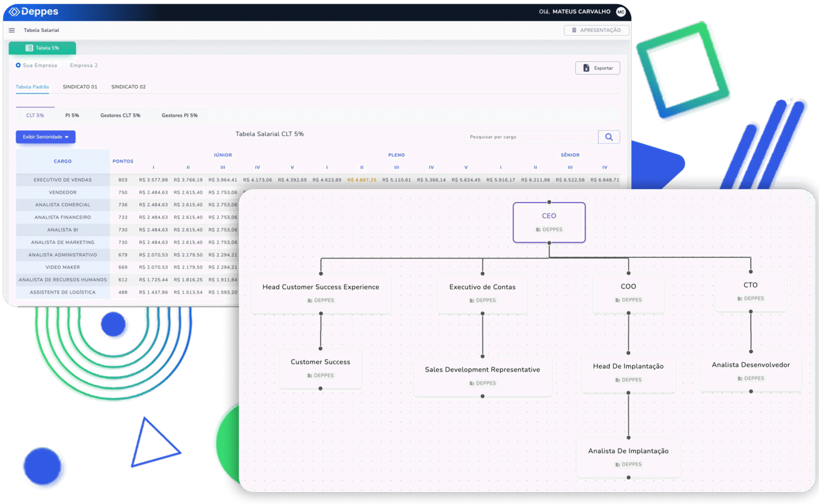Focus the Pesquisar por cargo field
This screenshot has height=504, width=819.
click(531, 137)
